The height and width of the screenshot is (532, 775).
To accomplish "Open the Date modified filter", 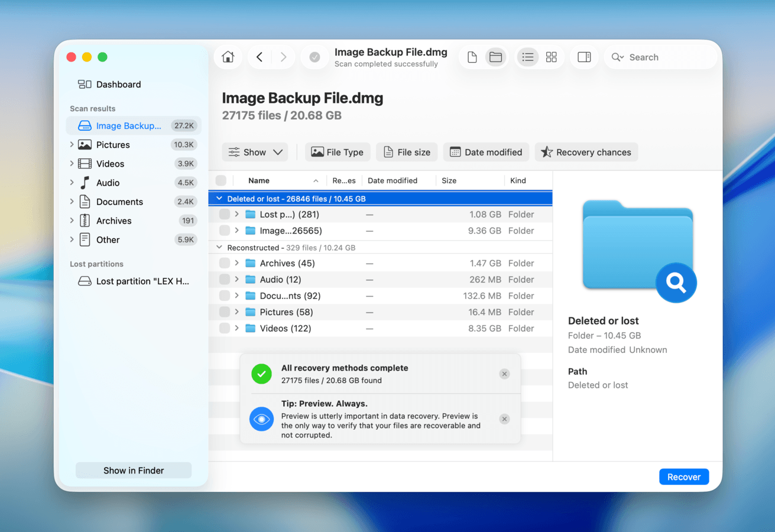I will click(486, 152).
